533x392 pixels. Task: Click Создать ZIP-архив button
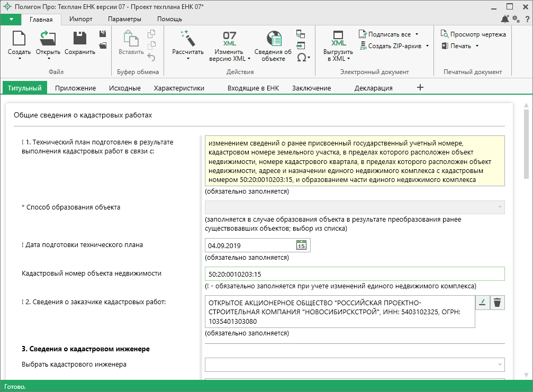coord(394,46)
